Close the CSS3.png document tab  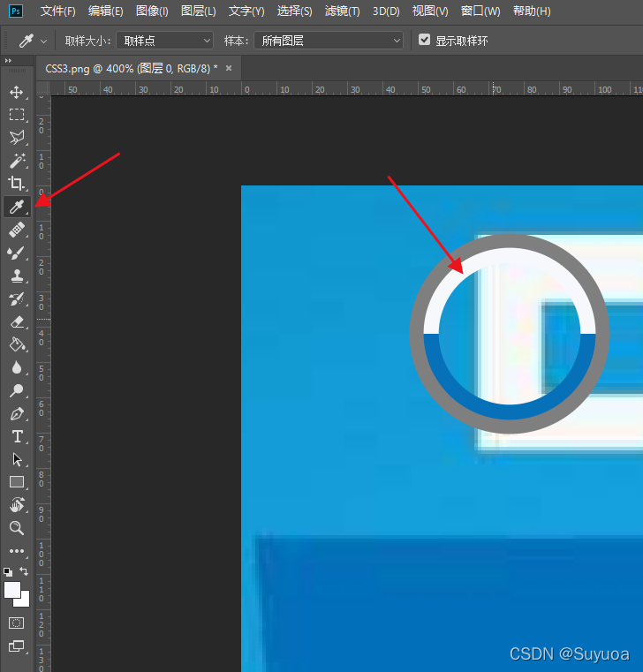(229, 68)
